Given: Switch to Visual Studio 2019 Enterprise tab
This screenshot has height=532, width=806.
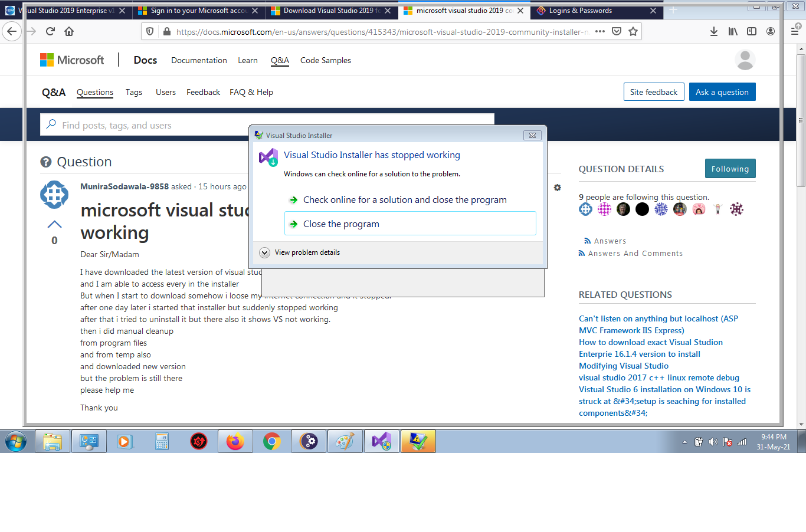Looking at the screenshot, I should tap(66, 11).
